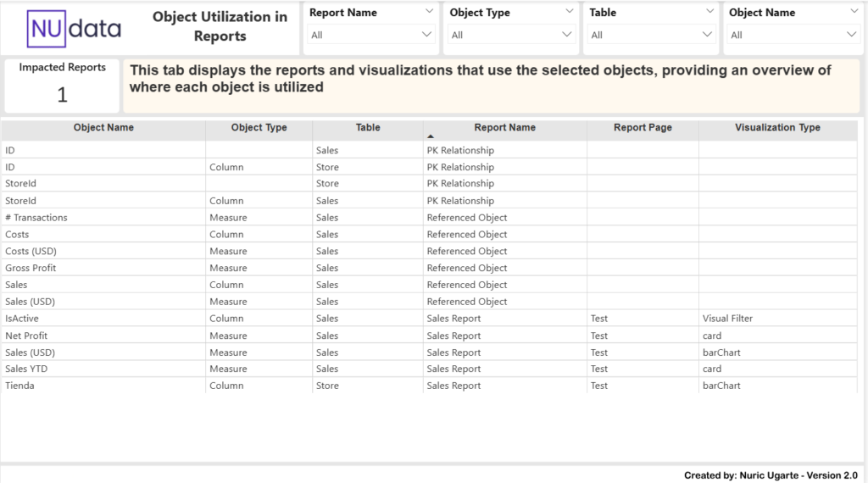Sort table by Object Name column header
The height and width of the screenshot is (483, 868).
click(x=103, y=128)
